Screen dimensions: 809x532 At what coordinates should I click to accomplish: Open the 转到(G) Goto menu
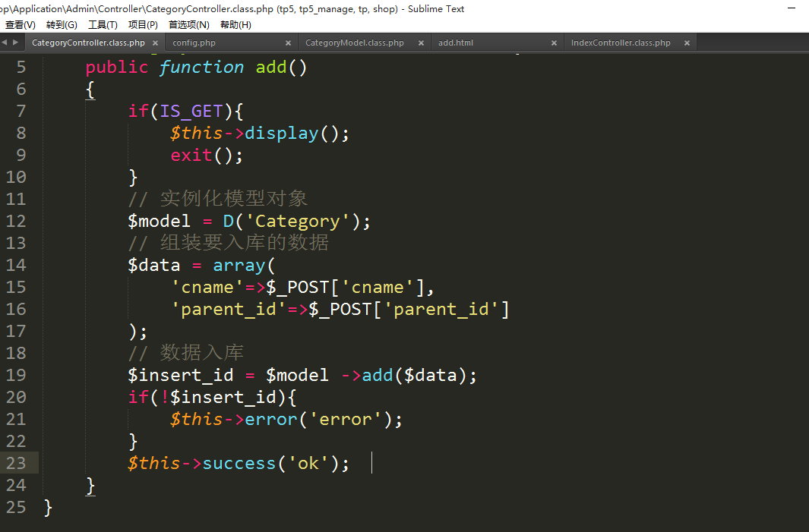coord(62,25)
